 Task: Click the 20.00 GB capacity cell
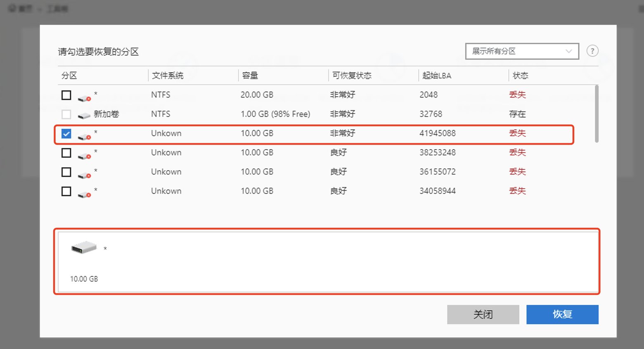click(x=257, y=95)
